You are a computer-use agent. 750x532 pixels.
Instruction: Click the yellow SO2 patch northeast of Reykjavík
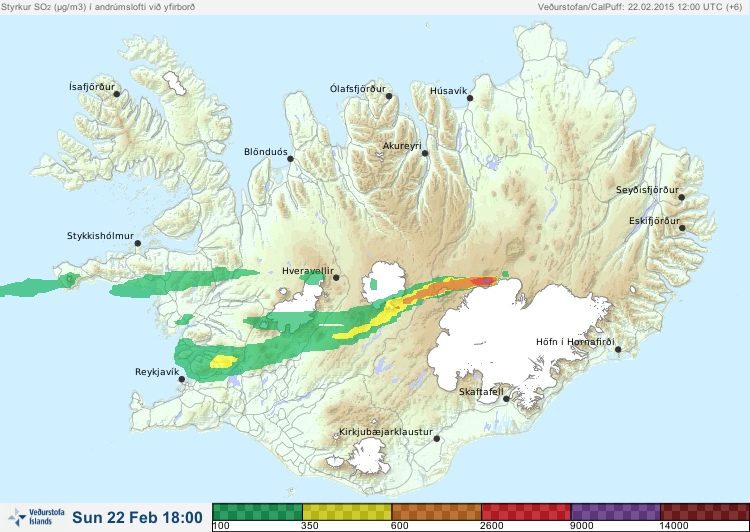coord(223,362)
